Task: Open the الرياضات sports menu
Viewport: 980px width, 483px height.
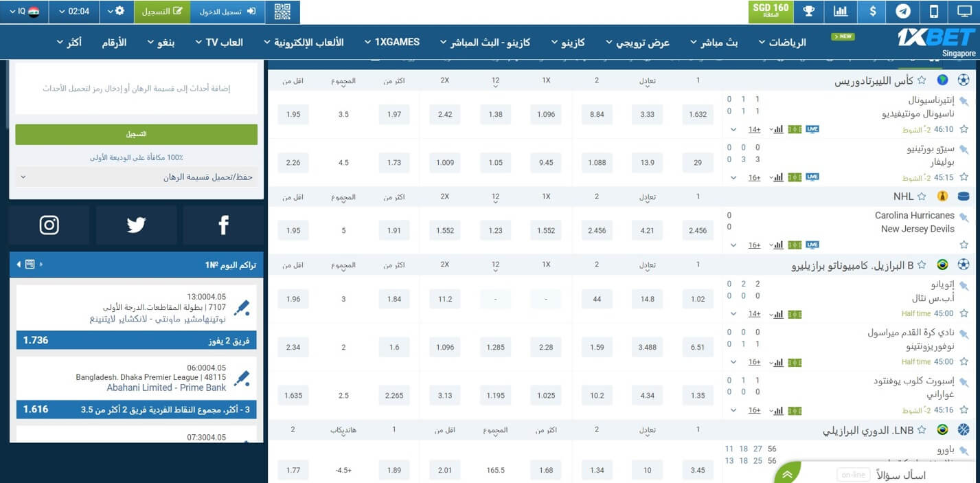Action: coord(782,42)
